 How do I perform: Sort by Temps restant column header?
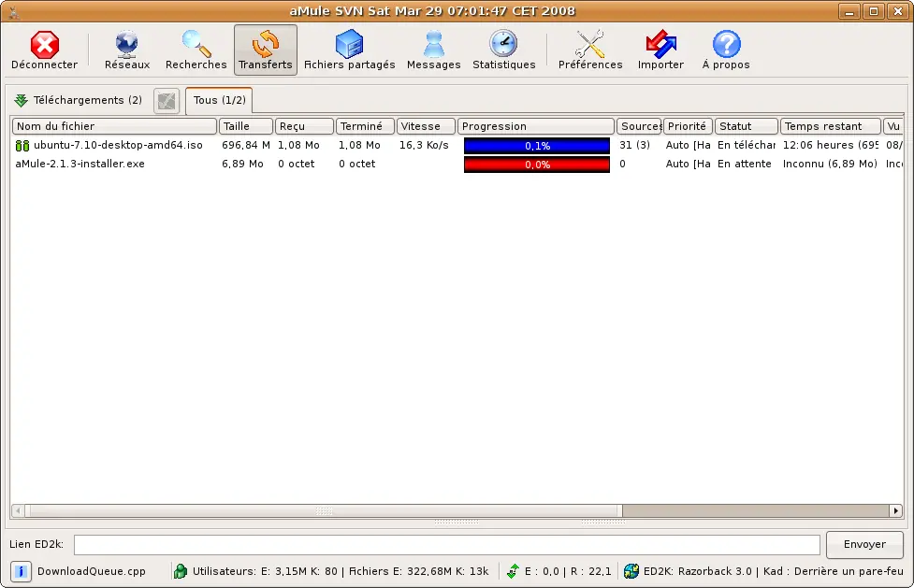click(x=831, y=126)
